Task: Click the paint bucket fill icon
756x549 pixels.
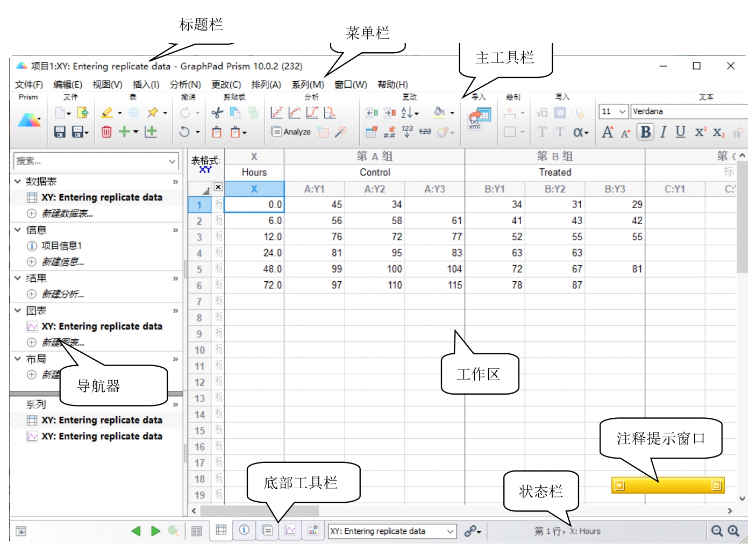Action: (x=439, y=112)
